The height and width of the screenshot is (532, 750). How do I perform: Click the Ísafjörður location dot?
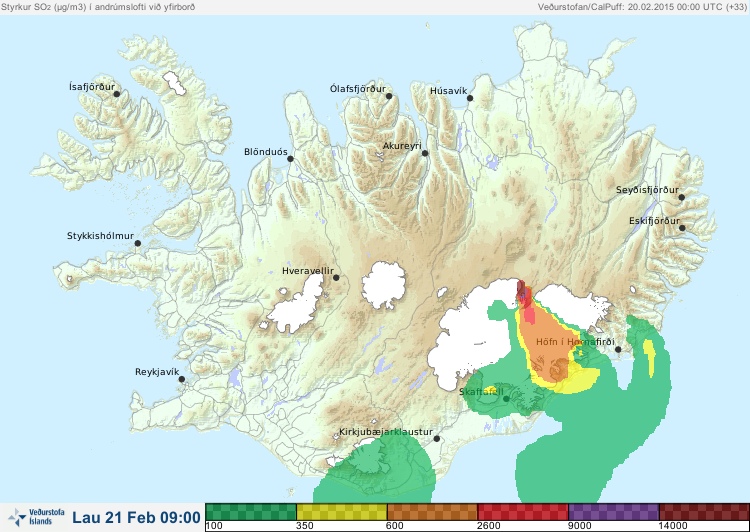tap(117, 94)
